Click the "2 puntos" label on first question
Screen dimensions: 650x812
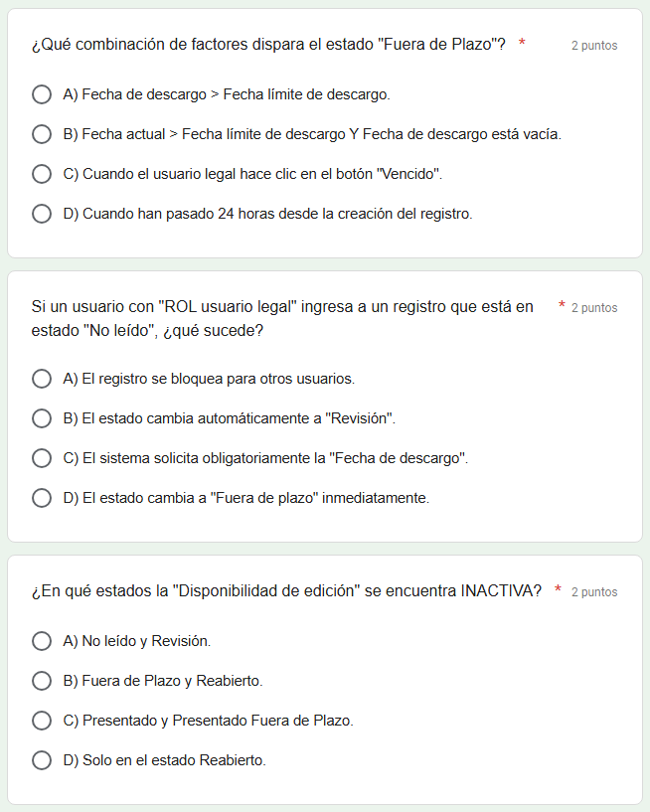pyautogui.click(x=594, y=46)
